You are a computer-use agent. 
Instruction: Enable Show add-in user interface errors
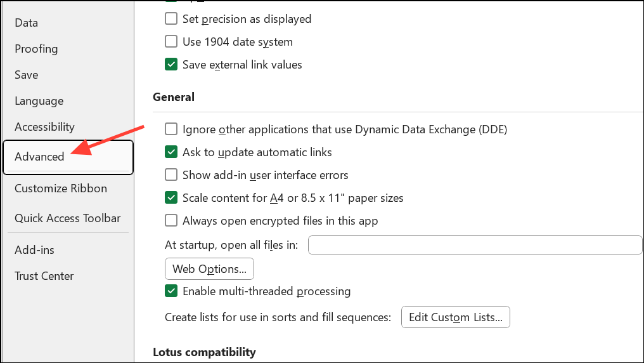point(171,175)
